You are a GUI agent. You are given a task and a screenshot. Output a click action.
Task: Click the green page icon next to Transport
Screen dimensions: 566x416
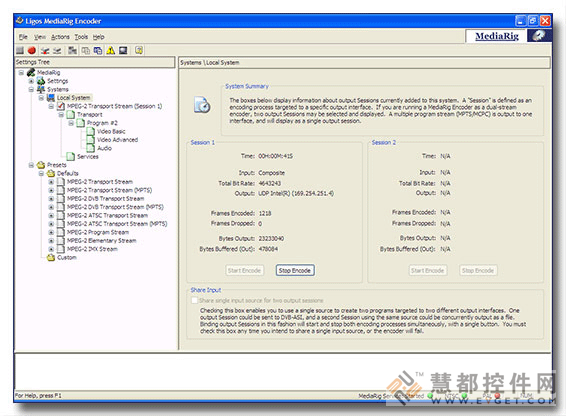(71, 114)
